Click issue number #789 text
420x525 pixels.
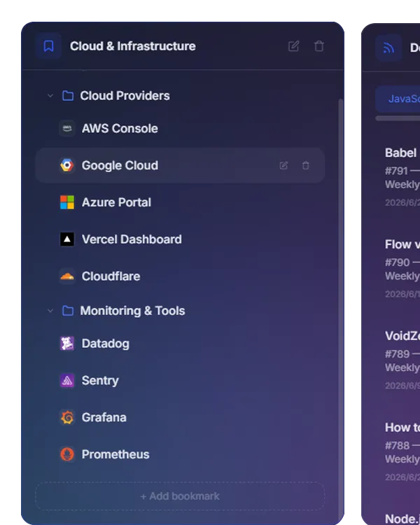[397, 354]
